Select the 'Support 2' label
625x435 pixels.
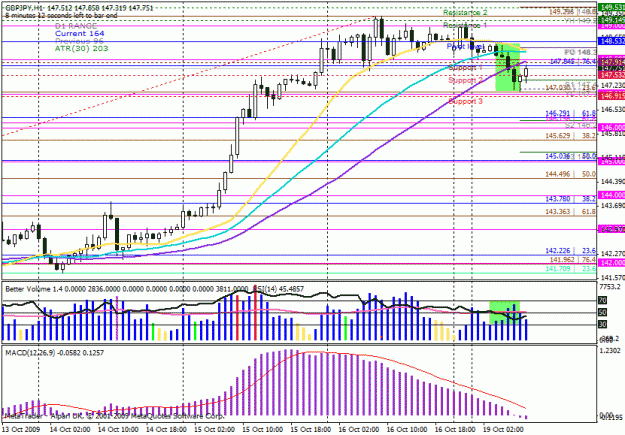pyautogui.click(x=465, y=81)
